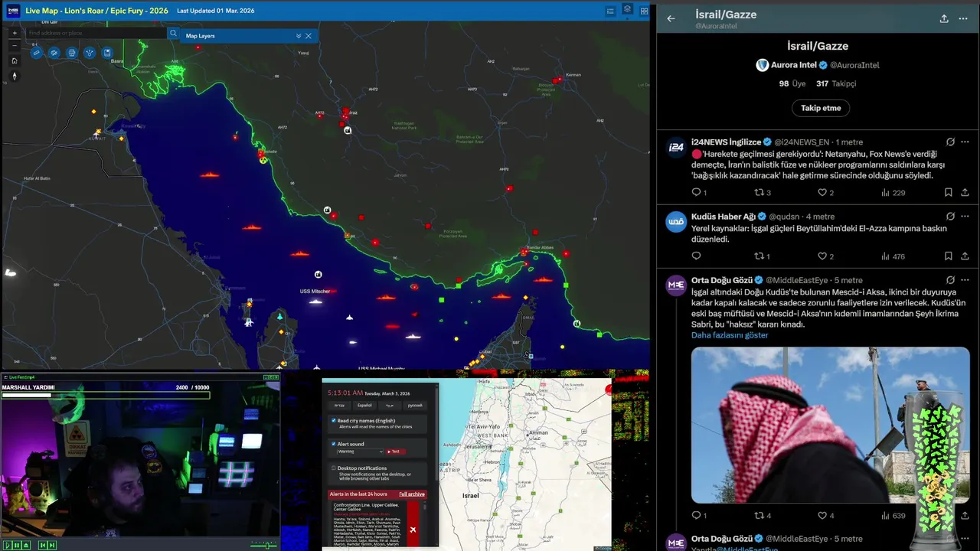
Task: Open the Warning alert sound dropdown
Action: pos(359,452)
